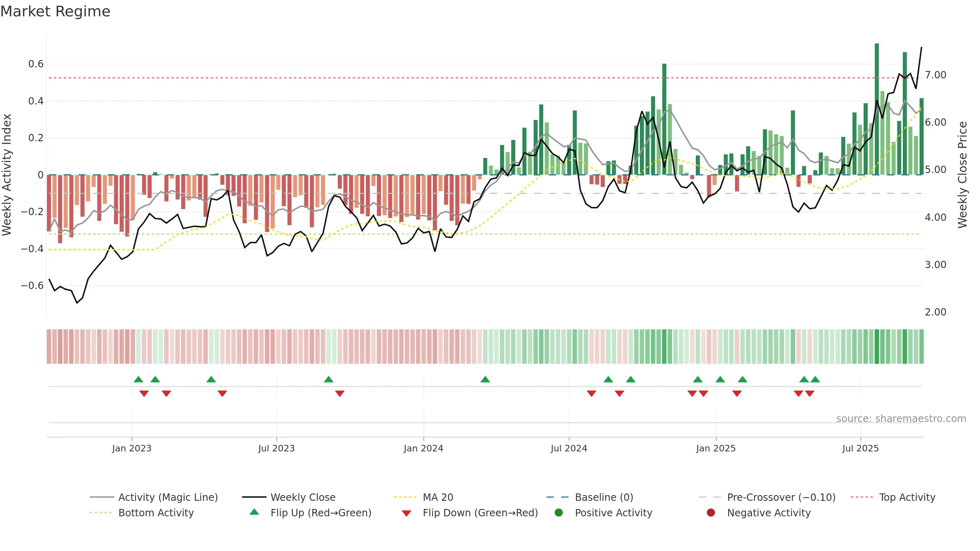980x551 pixels.
Task: Click the Negative Activity red circle icon
Action: [x=711, y=513]
